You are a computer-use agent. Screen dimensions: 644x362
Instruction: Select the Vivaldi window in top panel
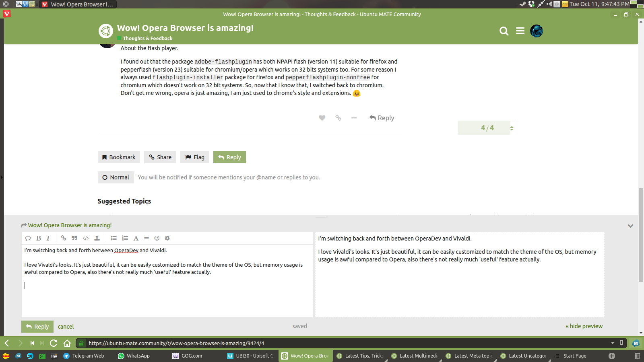click(x=78, y=4)
